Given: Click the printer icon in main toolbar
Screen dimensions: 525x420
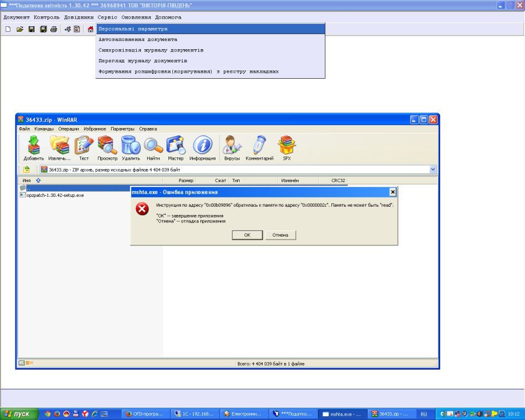Looking at the screenshot, I should point(54,29).
